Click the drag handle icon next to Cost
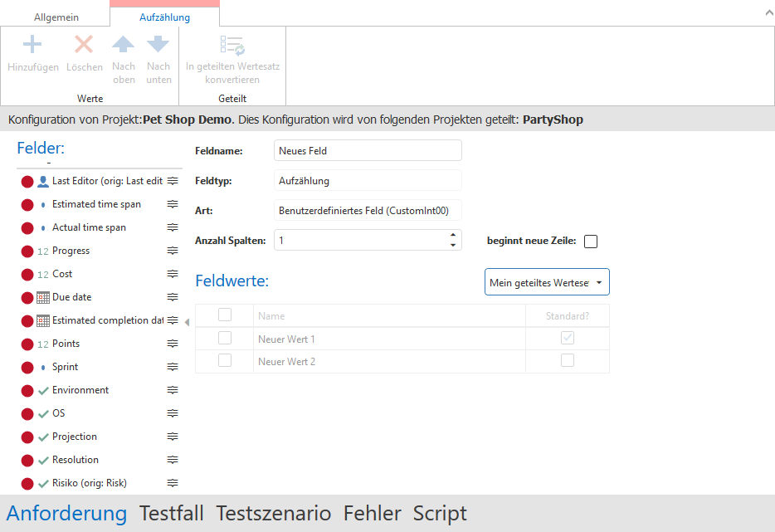 click(x=173, y=274)
